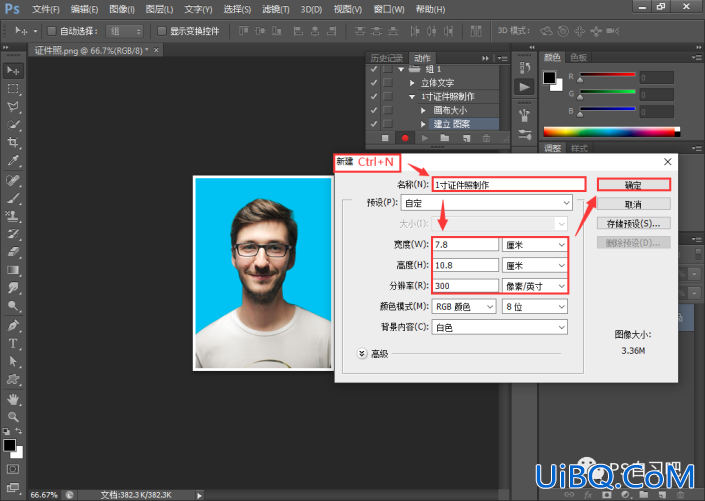Open the Actions panel dock play icon
Image resolution: width=705 pixels, height=501 pixels.
point(524,87)
